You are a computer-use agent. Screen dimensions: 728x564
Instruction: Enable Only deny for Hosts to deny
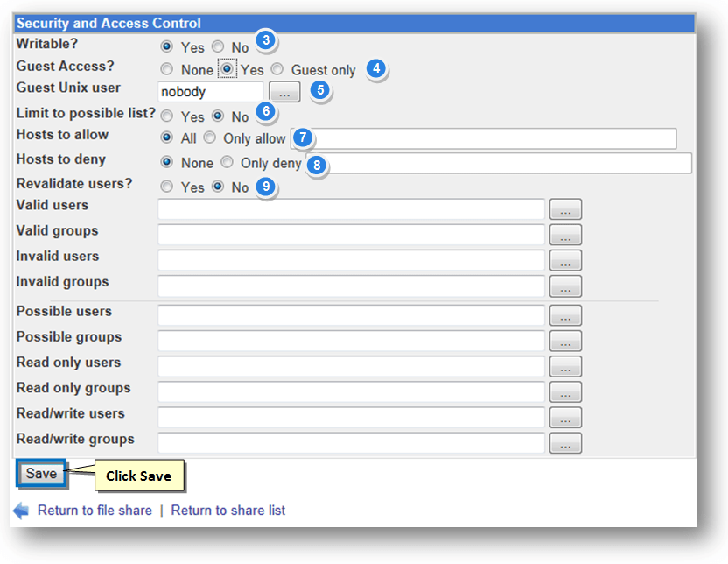(x=226, y=163)
